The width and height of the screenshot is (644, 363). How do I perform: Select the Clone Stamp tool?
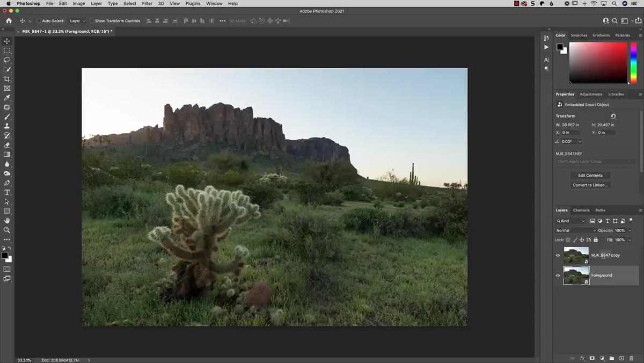click(x=7, y=126)
